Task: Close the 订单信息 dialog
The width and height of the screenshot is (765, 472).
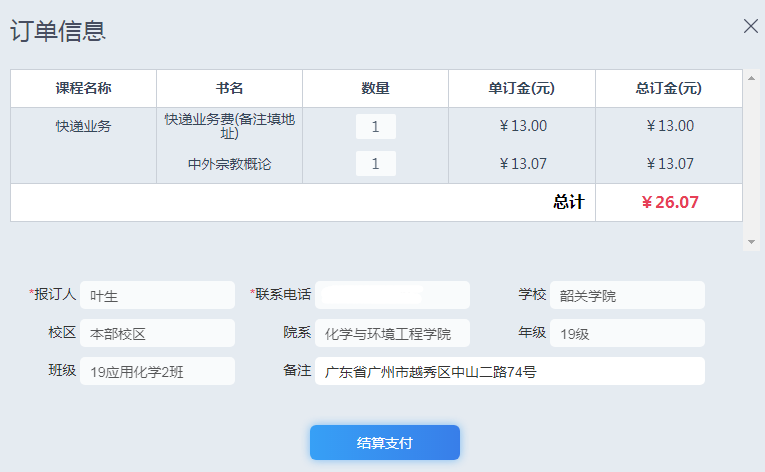Action: coord(750,27)
